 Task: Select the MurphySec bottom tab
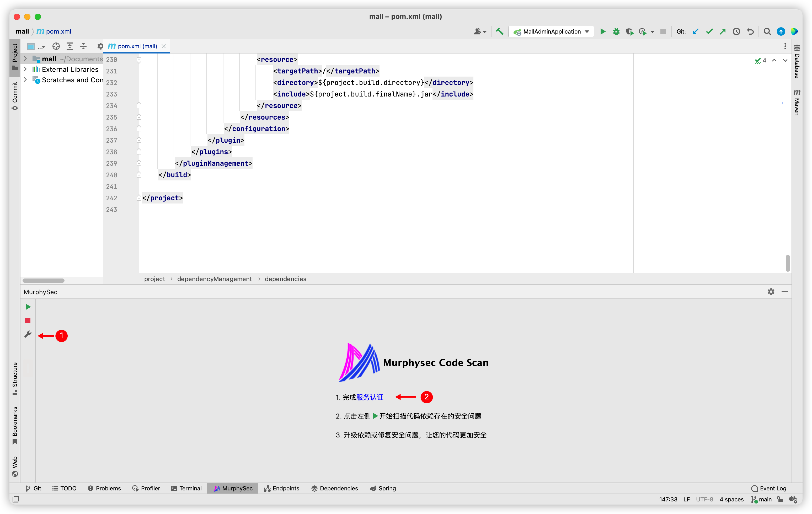click(x=233, y=488)
